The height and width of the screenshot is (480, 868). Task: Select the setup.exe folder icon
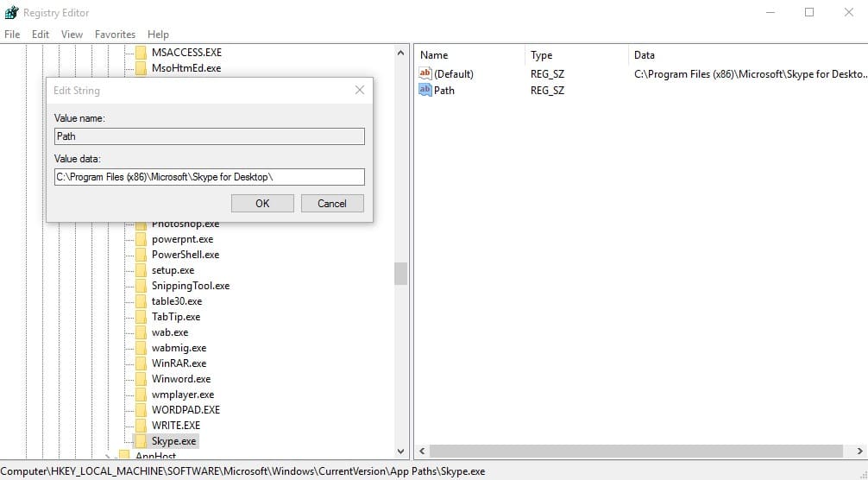coord(142,270)
